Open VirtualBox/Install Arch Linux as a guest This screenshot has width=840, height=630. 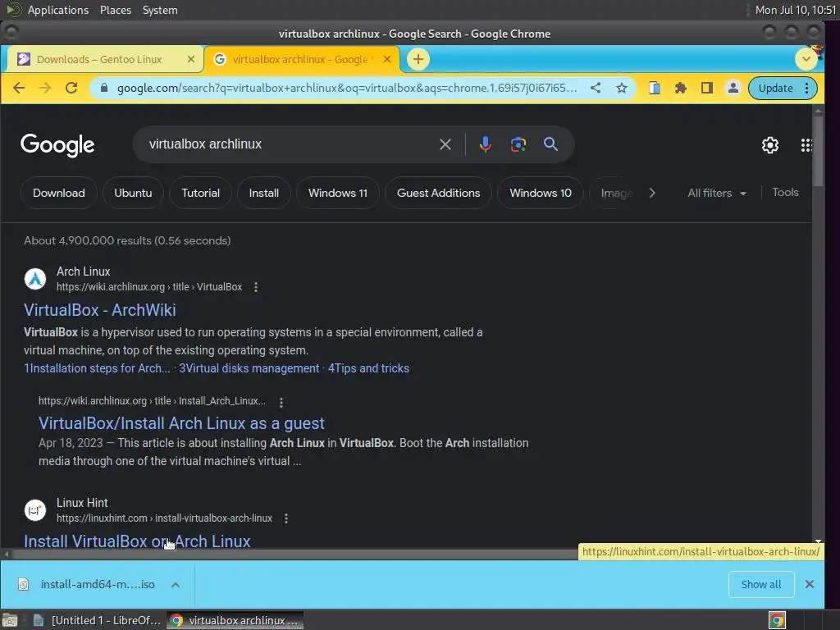click(x=181, y=423)
